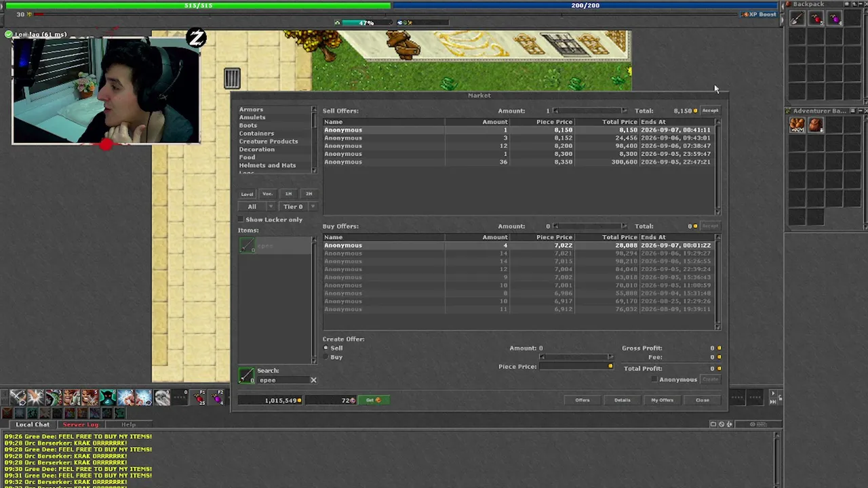Adjust the Create Offer amount slider
The height and width of the screenshot is (488, 868).
pyautogui.click(x=576, y=357)
